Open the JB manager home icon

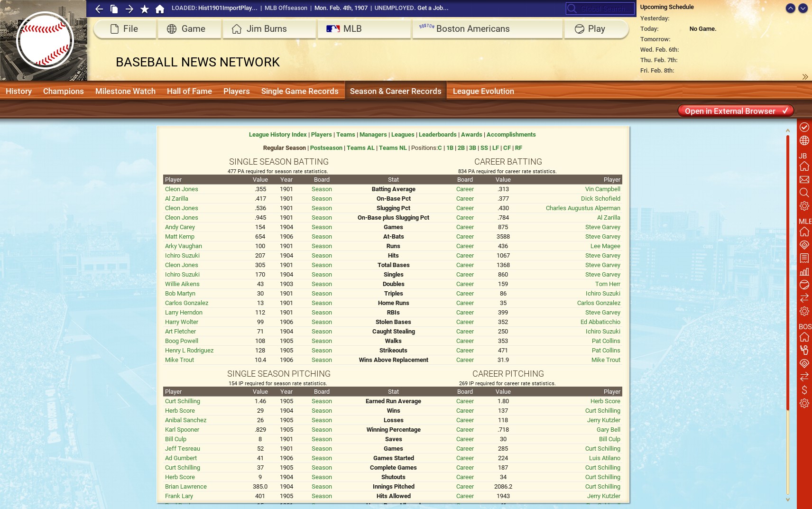point(804,167)
